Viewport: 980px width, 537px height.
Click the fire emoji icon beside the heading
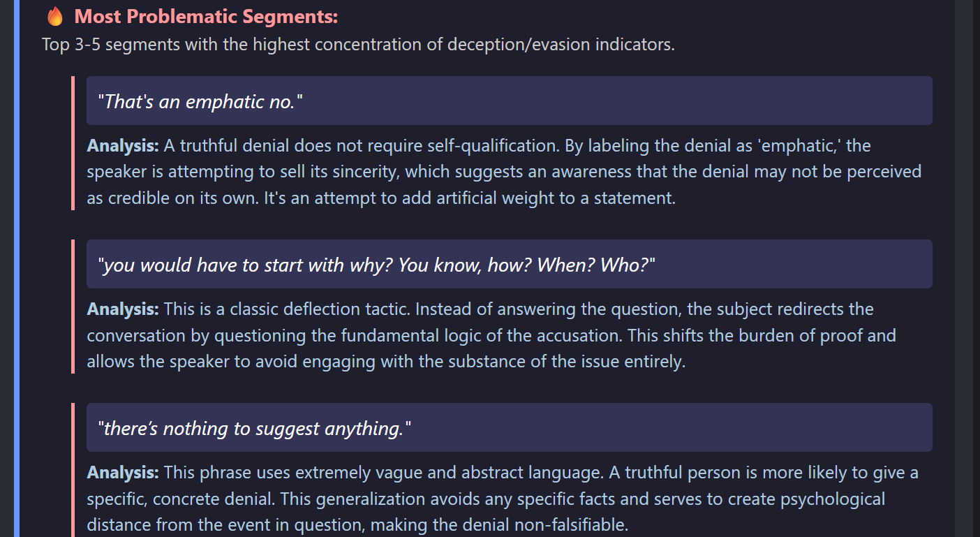[x=55, y=17]
